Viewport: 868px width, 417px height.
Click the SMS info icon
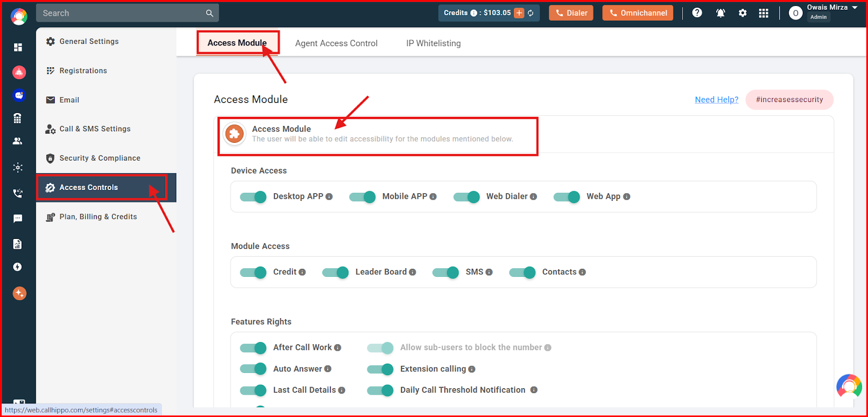coord(489,272)
